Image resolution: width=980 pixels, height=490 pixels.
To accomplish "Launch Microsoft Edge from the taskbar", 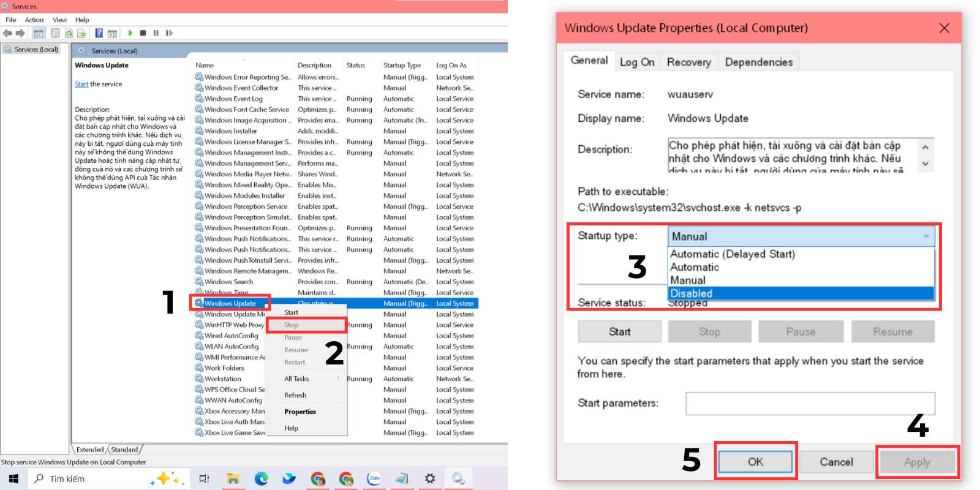I will coord(262,478).
